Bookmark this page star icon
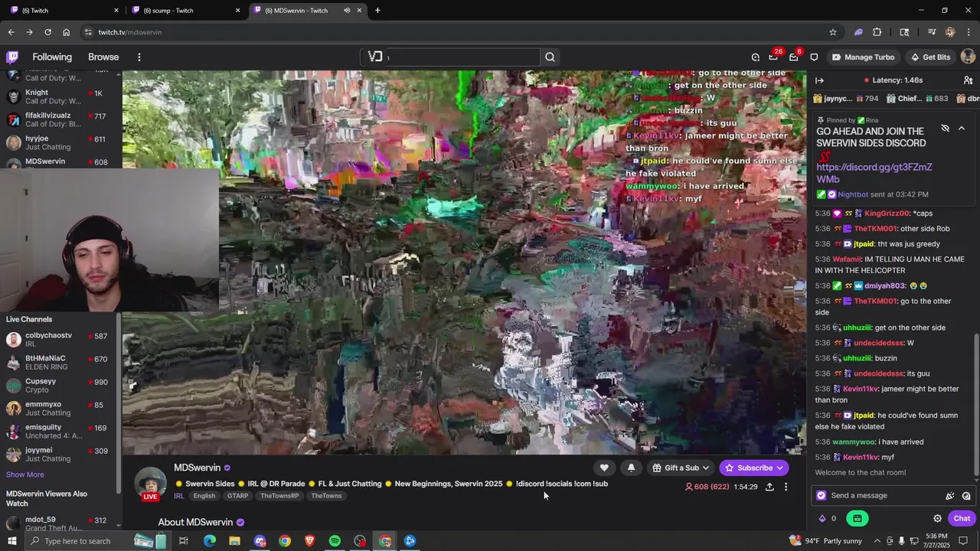980x551 pixels. coord(833,32)
